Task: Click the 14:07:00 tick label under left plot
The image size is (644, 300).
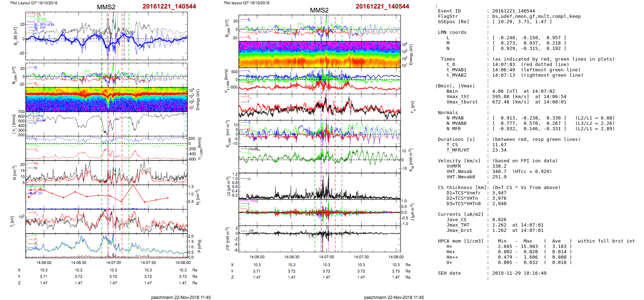Action: click(x=113, y=263)
